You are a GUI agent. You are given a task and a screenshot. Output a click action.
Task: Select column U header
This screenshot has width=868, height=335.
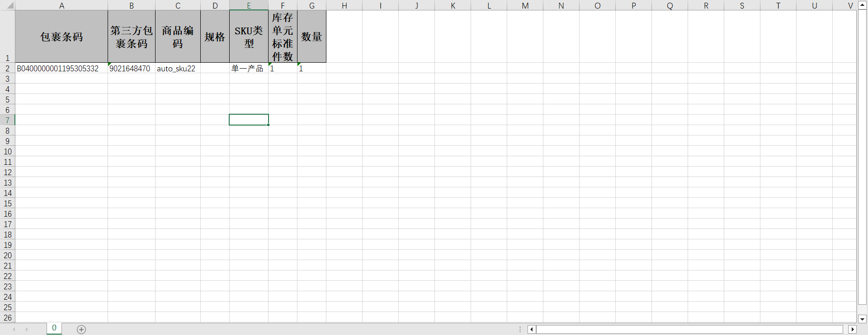814,5
